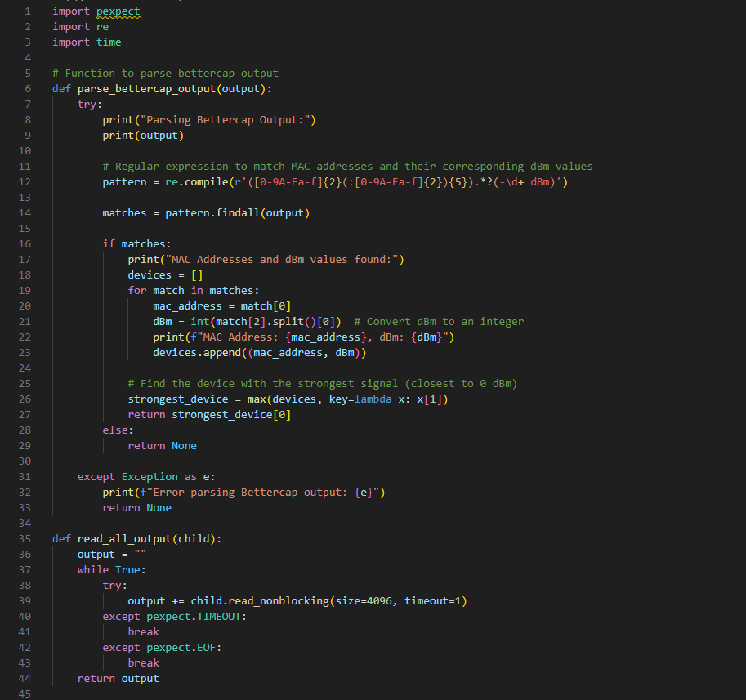This screenshot has width=746, height=700.
Task: Click 'if matches:' on line 16
Action: click(x=136, y=244)
